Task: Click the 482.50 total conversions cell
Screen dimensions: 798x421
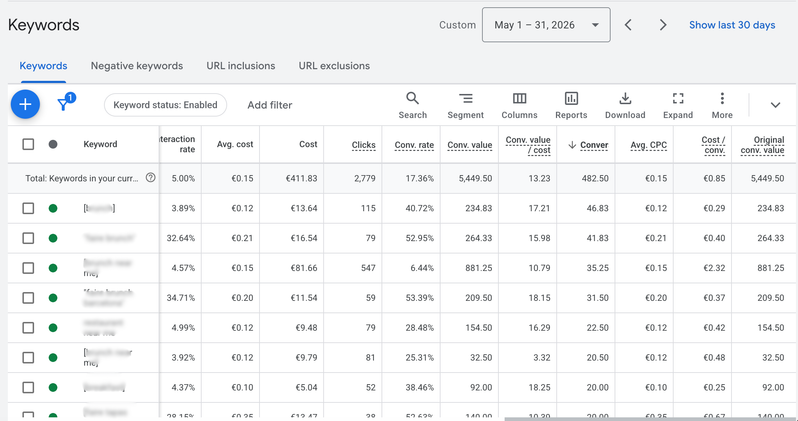Action: click(594, 178)
